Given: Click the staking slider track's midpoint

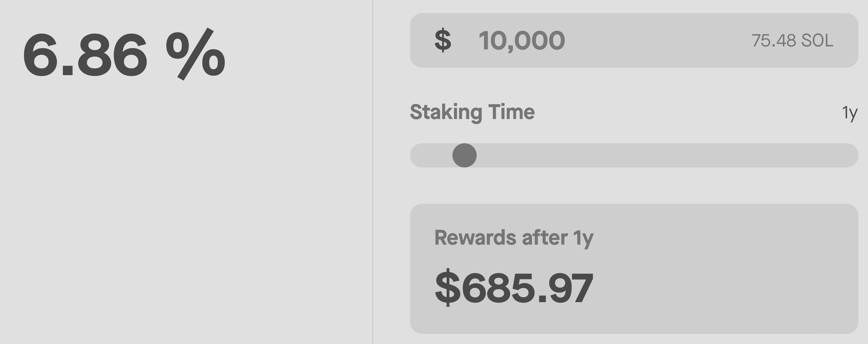Looking at the screenshot, I should pyautogui.click(x=634, y=155).
